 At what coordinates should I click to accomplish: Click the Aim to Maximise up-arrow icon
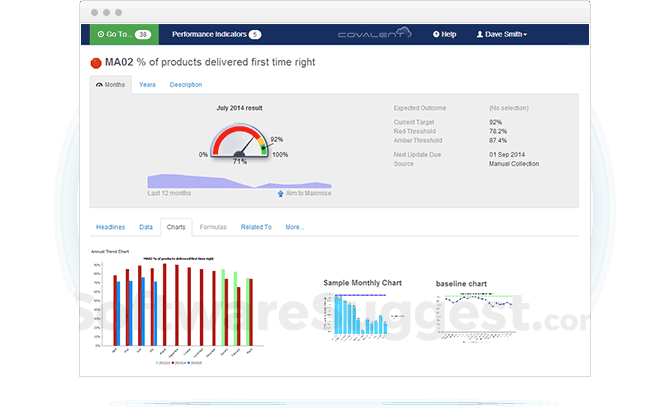point(280,193)
